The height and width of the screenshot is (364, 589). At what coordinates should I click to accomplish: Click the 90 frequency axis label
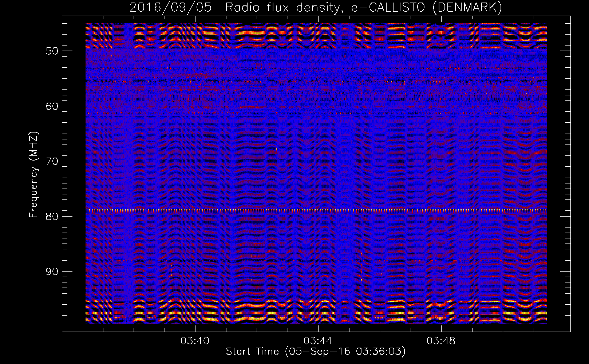point(52,272)
